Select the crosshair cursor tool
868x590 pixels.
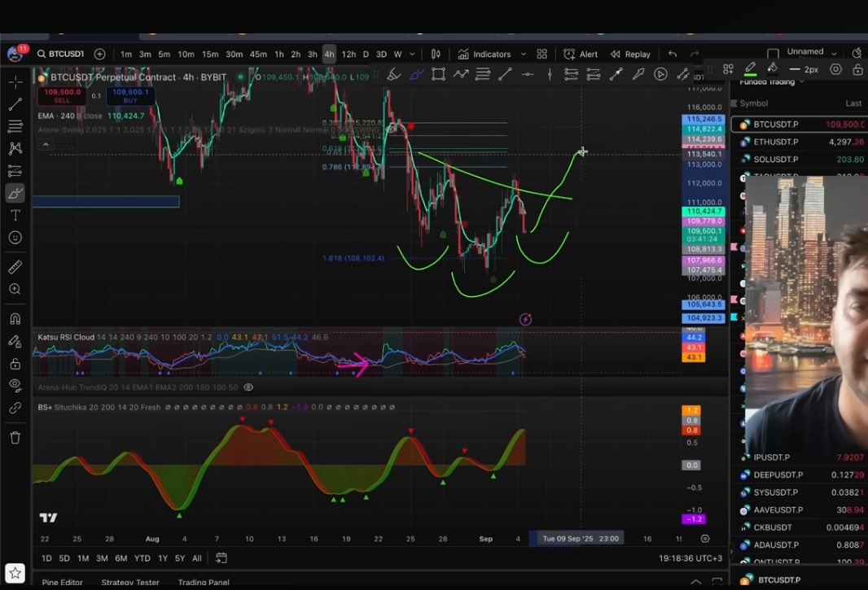[x=15, y=82]
